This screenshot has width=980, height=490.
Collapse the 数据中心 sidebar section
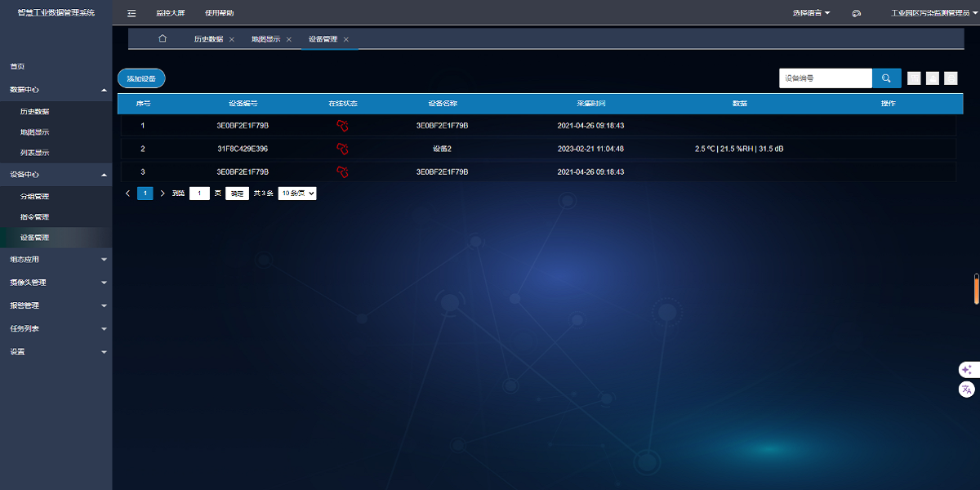[x=56, y=89]
